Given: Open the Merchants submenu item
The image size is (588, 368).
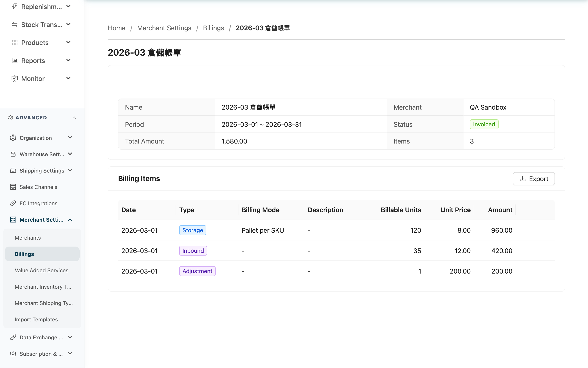Looking at the screenshot, I should [42, 238].
